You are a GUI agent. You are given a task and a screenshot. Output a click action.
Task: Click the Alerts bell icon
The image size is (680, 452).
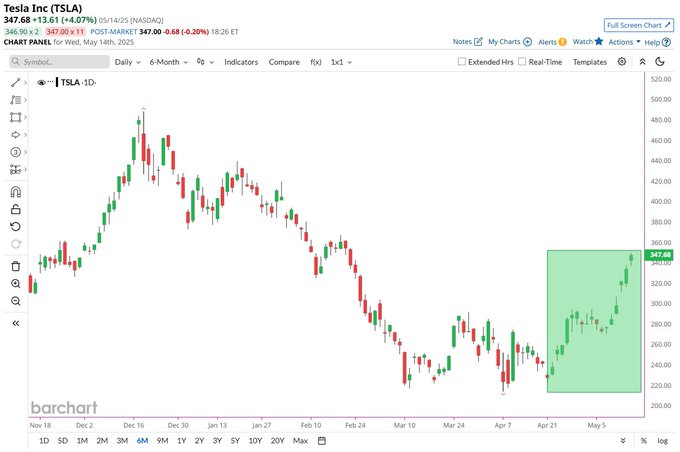tap(562, 42)
